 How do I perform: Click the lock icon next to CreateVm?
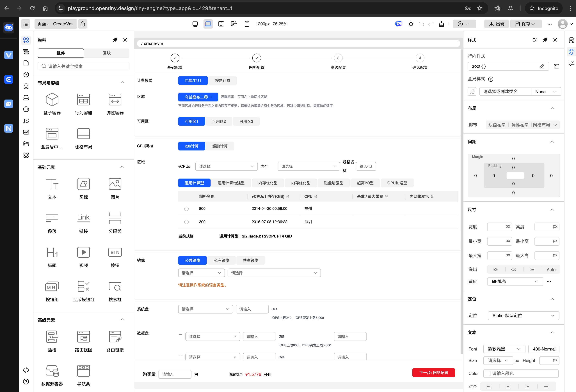pyautogui.click(x=83, y=24)
